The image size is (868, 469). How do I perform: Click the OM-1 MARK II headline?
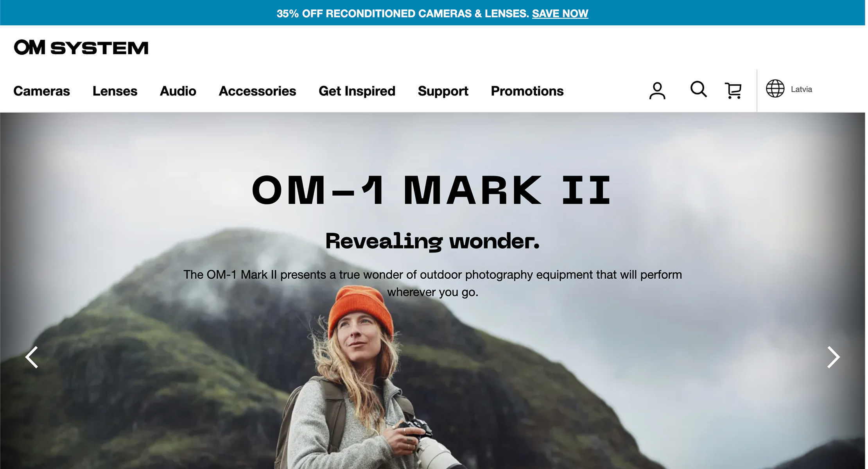432,190
